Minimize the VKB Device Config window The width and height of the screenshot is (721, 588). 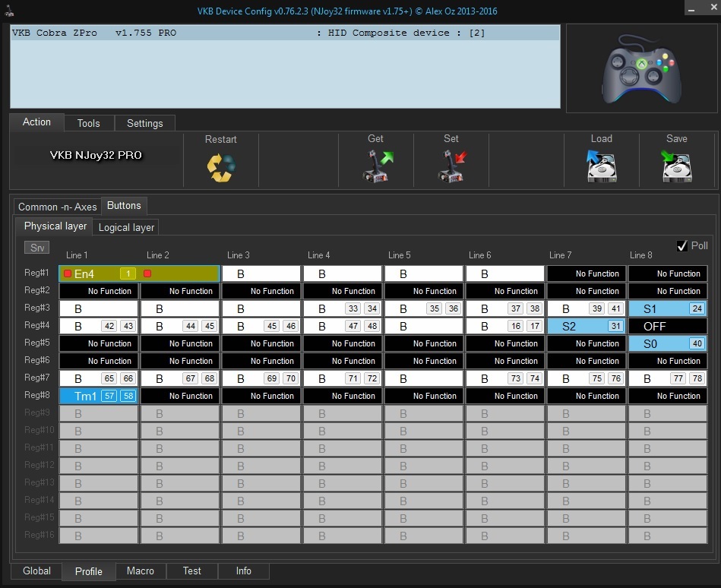[691, 8]
